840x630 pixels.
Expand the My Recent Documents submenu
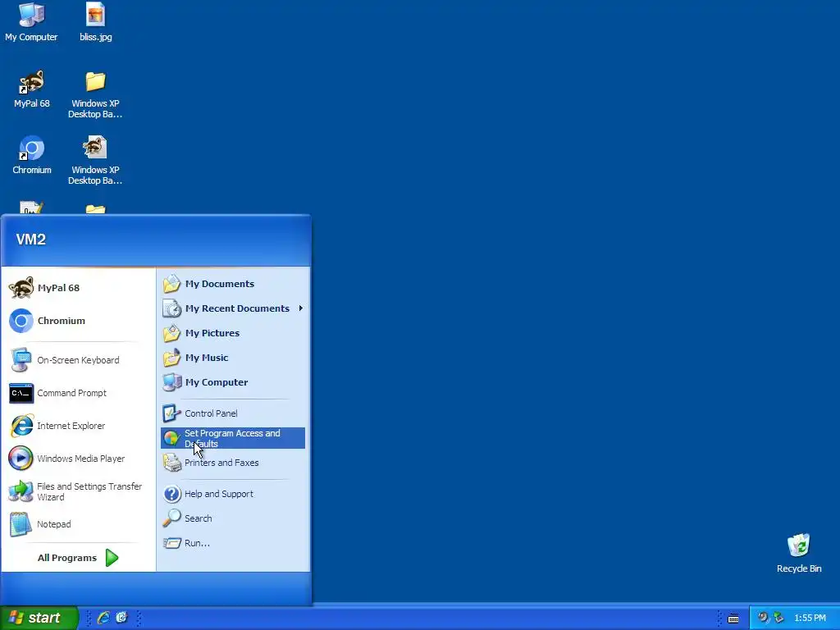[233, 308]
